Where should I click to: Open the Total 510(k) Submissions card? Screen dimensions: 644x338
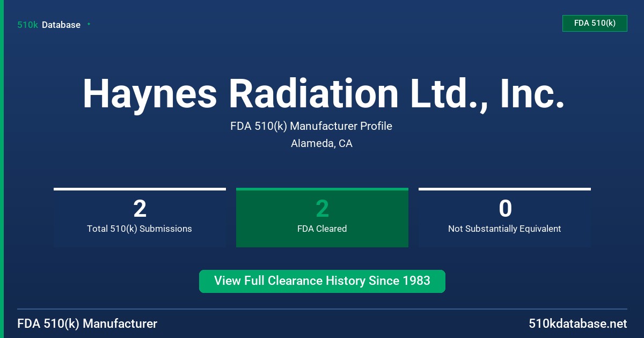tap(140, 217)
